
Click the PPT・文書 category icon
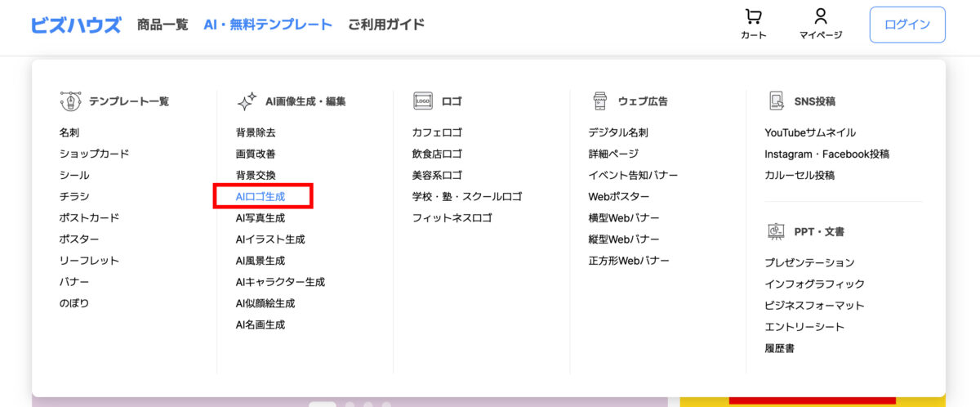pos(776,231)
